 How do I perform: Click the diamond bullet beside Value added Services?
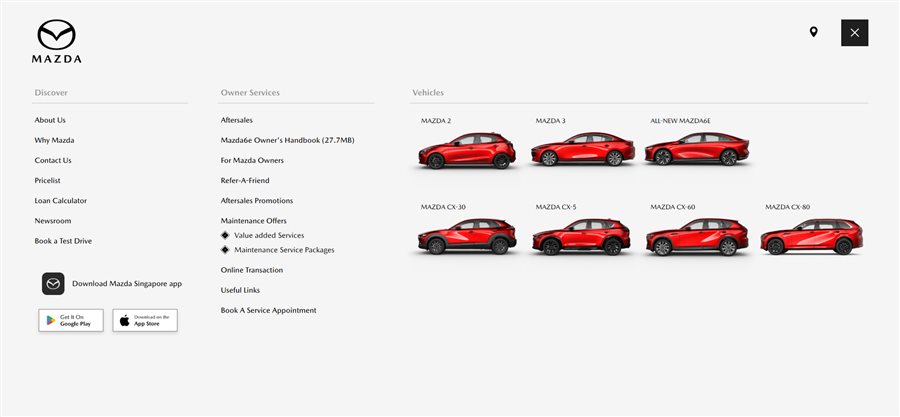225,235
